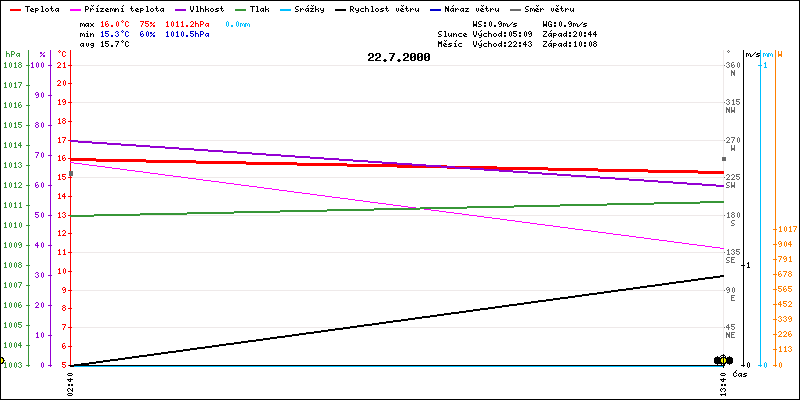Click the avg temperature value 15.7°C
Screen dimensions: 800x400
(x=117, y=45)
